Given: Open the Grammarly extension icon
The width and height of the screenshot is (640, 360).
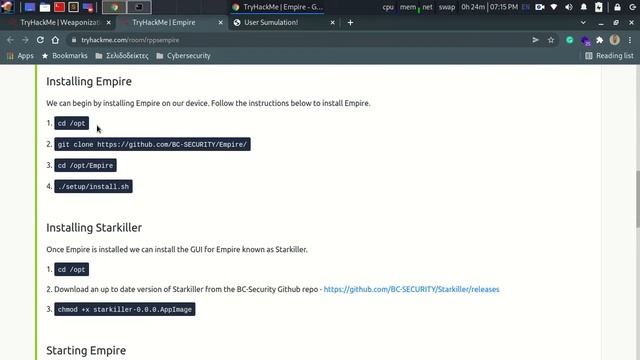Looking at the screenshot, I should pos(570,40).
